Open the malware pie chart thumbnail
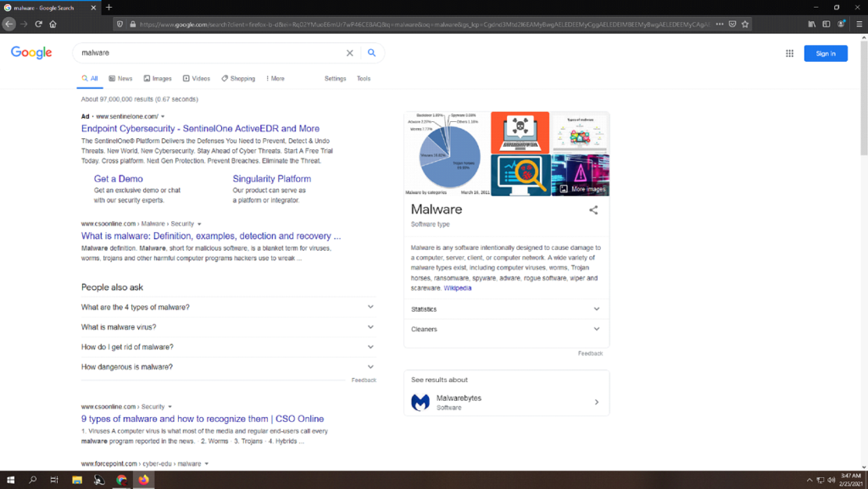868x489 pixels. point(448,153)
